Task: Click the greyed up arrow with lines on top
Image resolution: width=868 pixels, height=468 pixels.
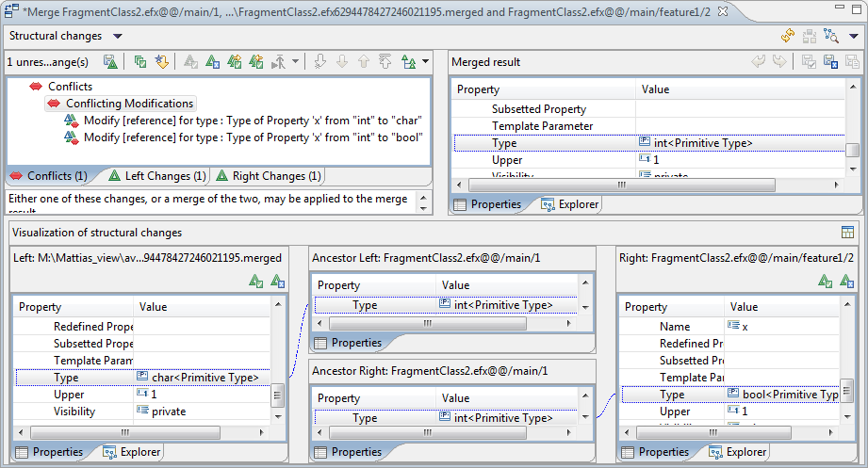Action: 385,61
